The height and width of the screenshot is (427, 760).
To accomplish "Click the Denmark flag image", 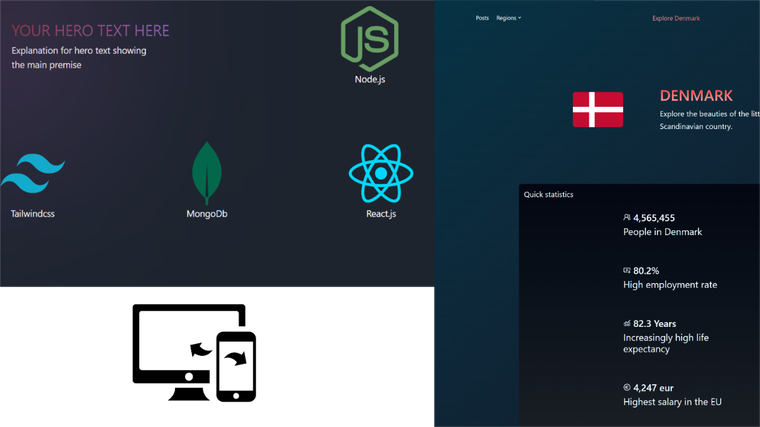I will (598, 110).
